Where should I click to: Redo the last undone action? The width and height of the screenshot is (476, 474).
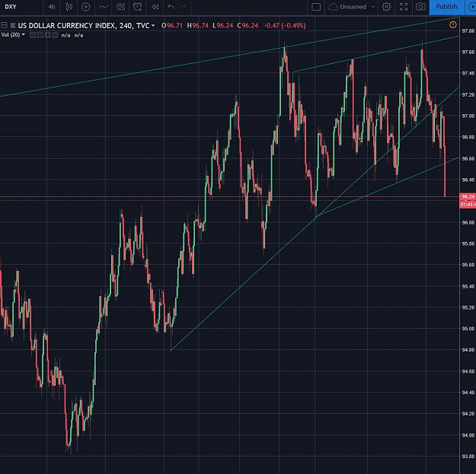point(184,7)
